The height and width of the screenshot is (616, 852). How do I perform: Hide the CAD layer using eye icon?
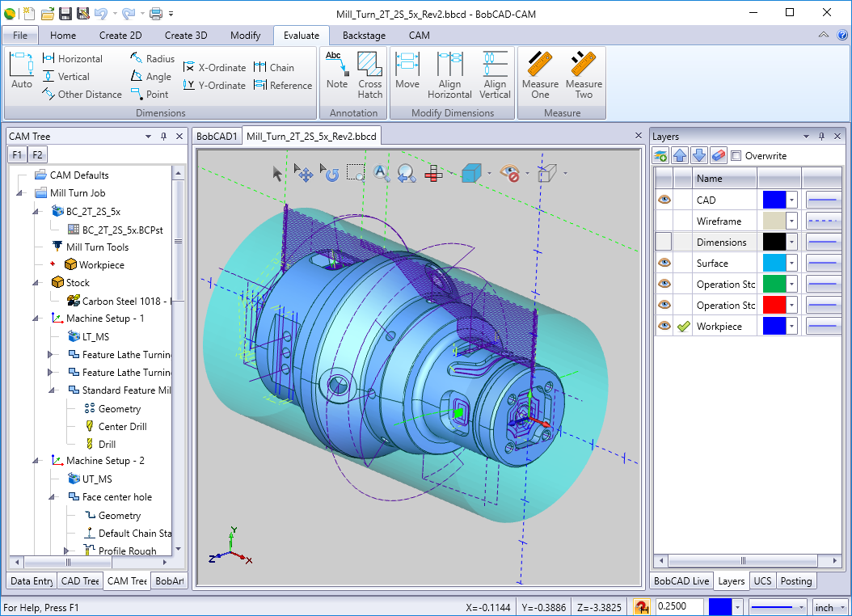tap(664, 200)
